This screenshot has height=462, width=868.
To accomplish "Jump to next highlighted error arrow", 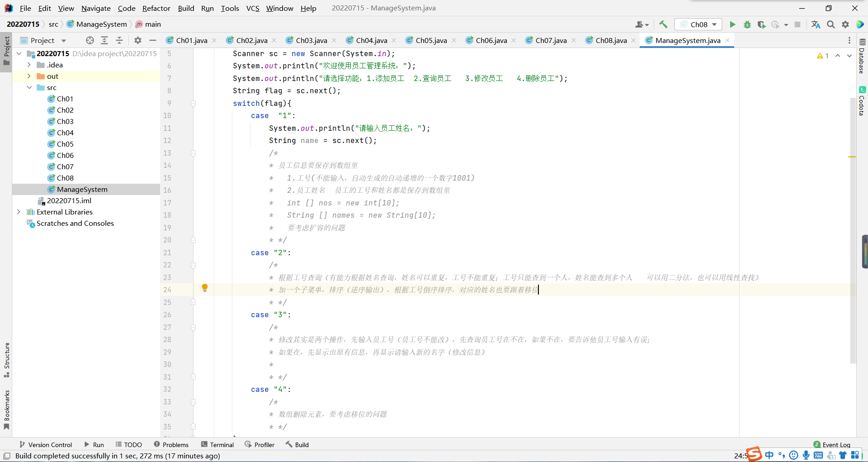I will (849, 56).
